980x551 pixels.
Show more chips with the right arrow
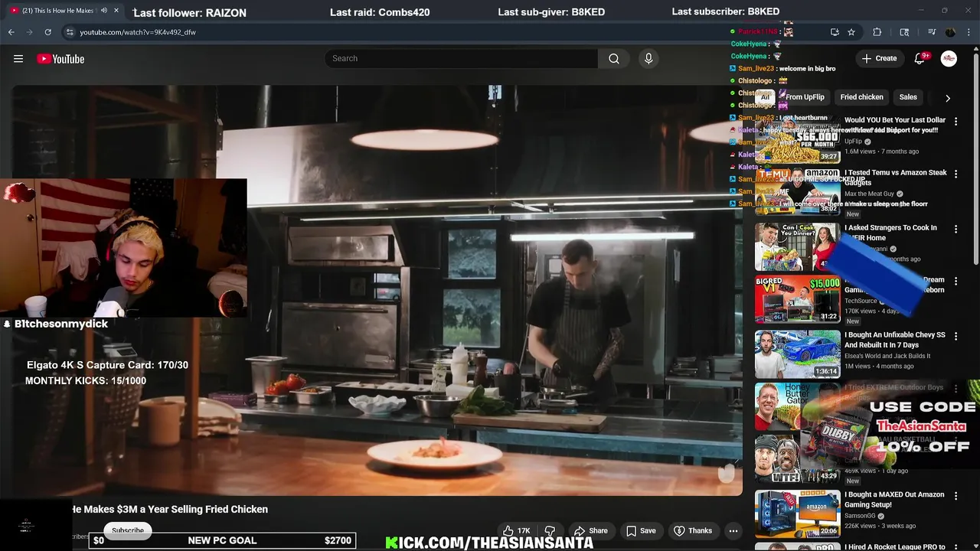pyautogui.click(x=948, y=98)
